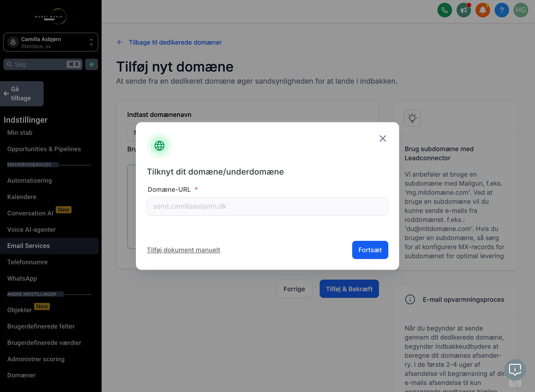Image resolution: width=535 pixels, height=392 pixels.
Task: Click Tilbage til dedikerede domæner link
Action: 175,42
